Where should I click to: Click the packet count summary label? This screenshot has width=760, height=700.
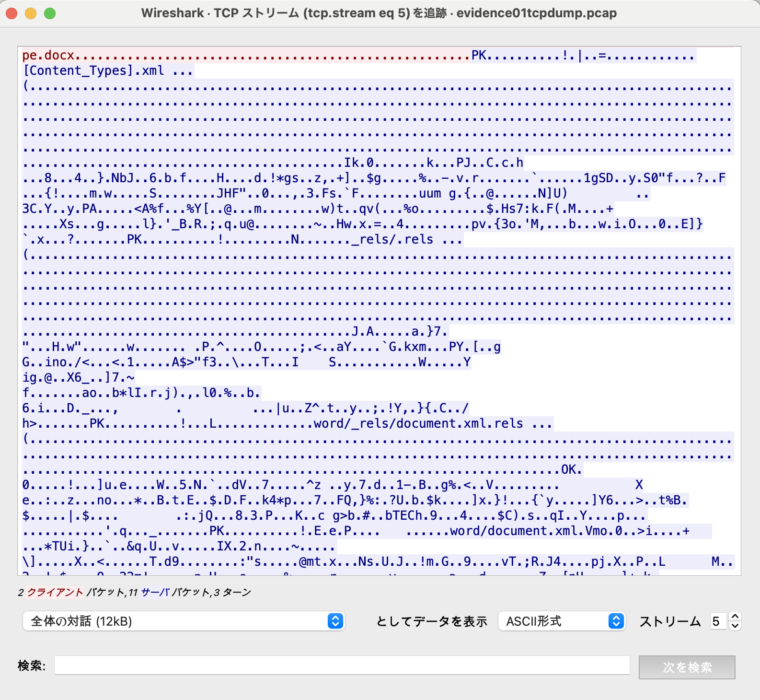[x=135, y=593]
